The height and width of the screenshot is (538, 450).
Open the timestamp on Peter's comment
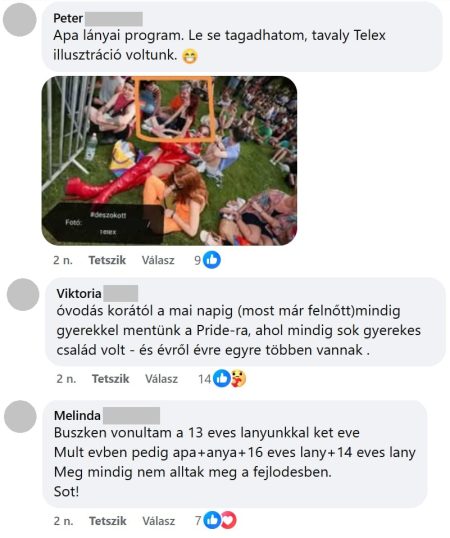[63, 260]
